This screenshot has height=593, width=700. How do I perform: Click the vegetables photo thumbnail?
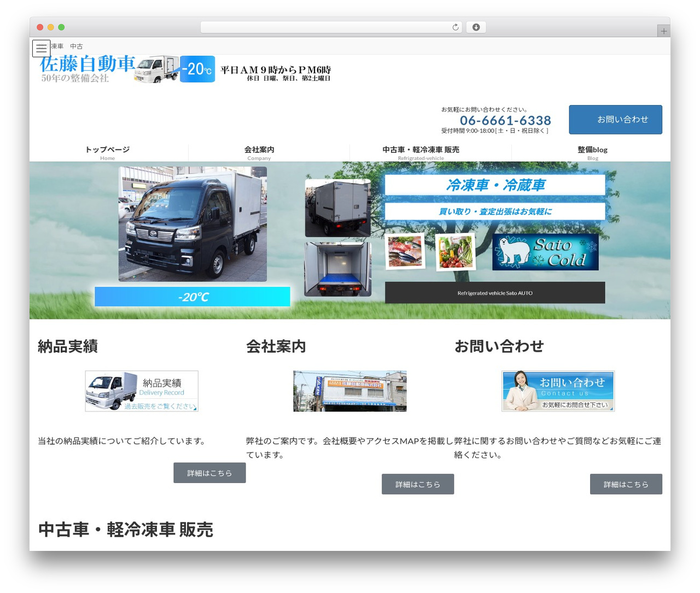tap(455, 252)
